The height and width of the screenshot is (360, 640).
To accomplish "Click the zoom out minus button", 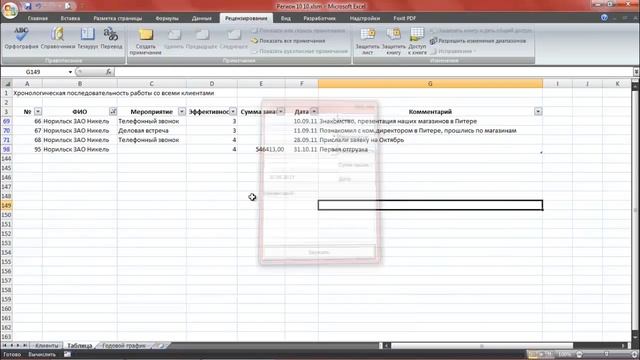I will coord(579,354).
